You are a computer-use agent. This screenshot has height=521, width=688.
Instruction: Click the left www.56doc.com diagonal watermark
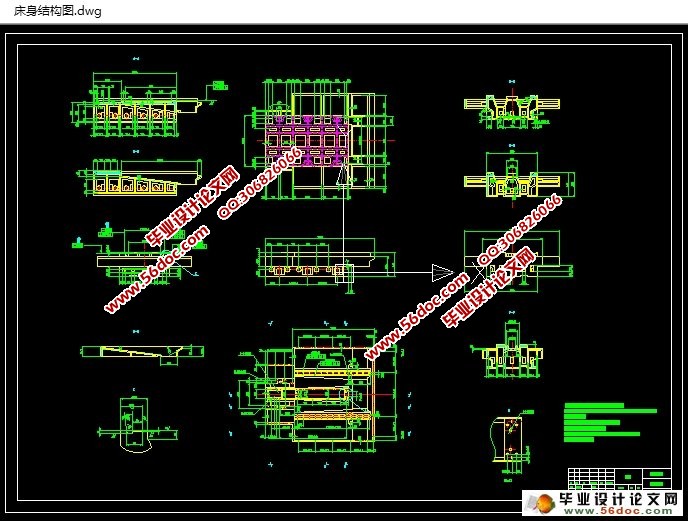click(x=157, y=268)
